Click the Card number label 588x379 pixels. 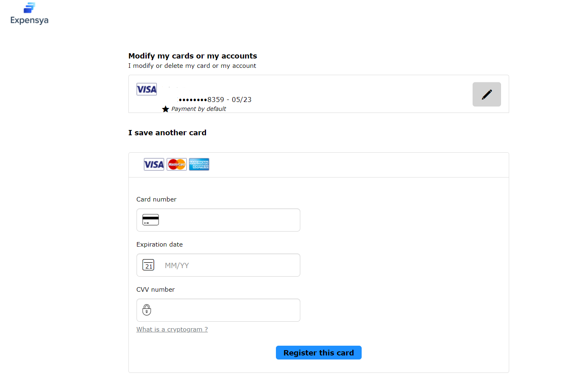[156, 199]
